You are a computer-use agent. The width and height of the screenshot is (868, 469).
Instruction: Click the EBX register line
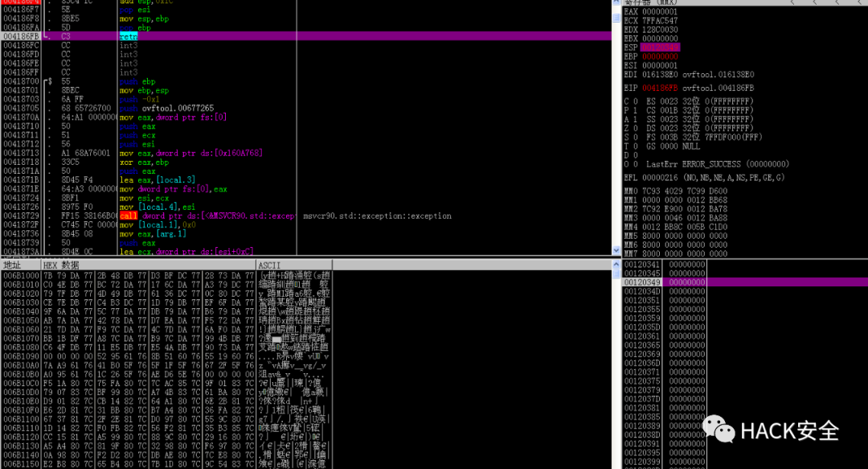[x=651, y=39]
